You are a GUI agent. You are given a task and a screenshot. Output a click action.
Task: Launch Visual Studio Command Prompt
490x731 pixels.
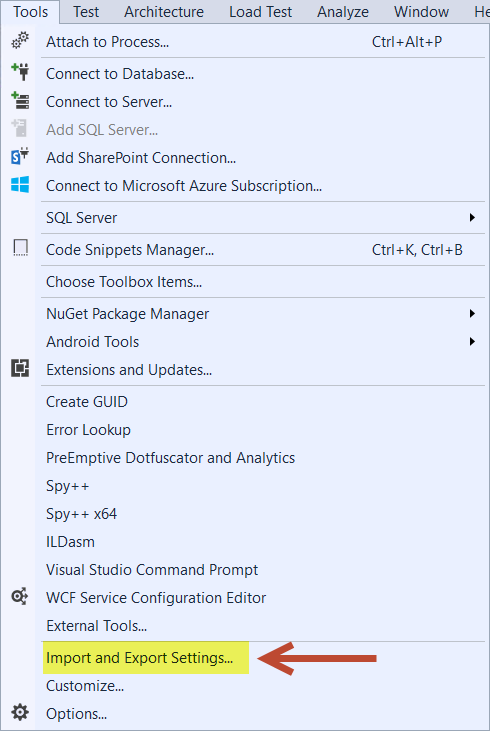pos(152,570)
